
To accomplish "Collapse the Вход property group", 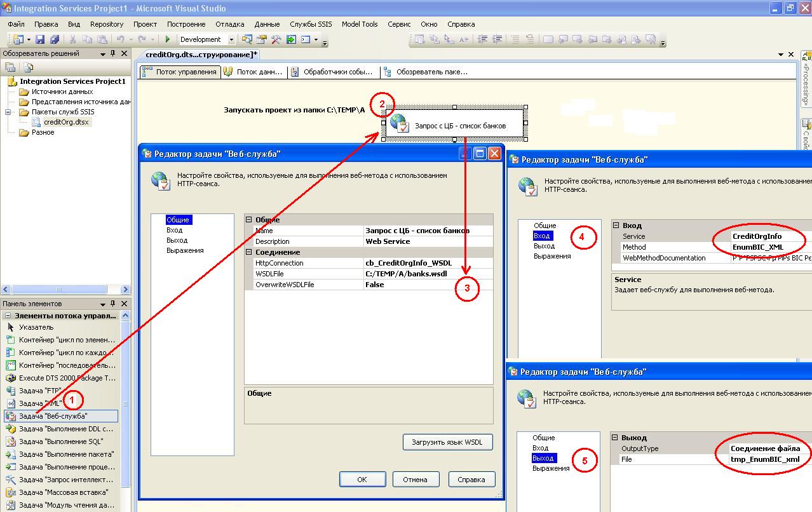I will click(616, 226).
